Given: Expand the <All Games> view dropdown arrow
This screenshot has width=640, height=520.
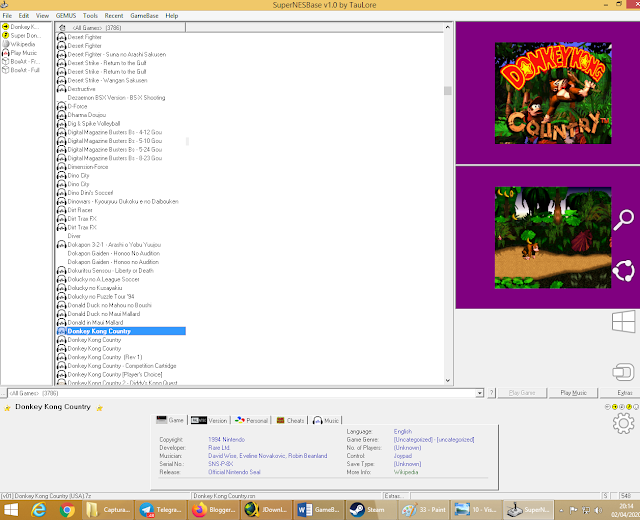Looking at the screenshot, I should 480,393.
